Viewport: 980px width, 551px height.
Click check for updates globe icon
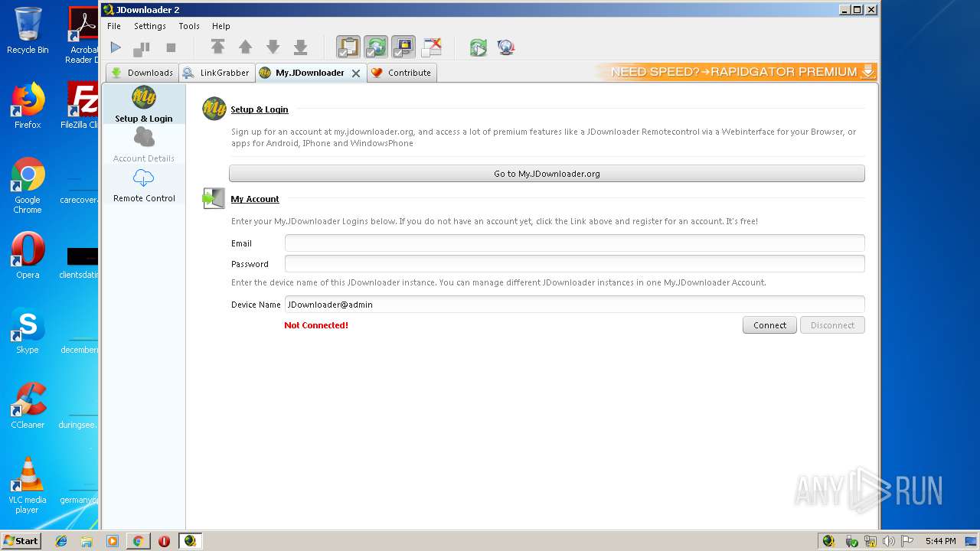505,47
